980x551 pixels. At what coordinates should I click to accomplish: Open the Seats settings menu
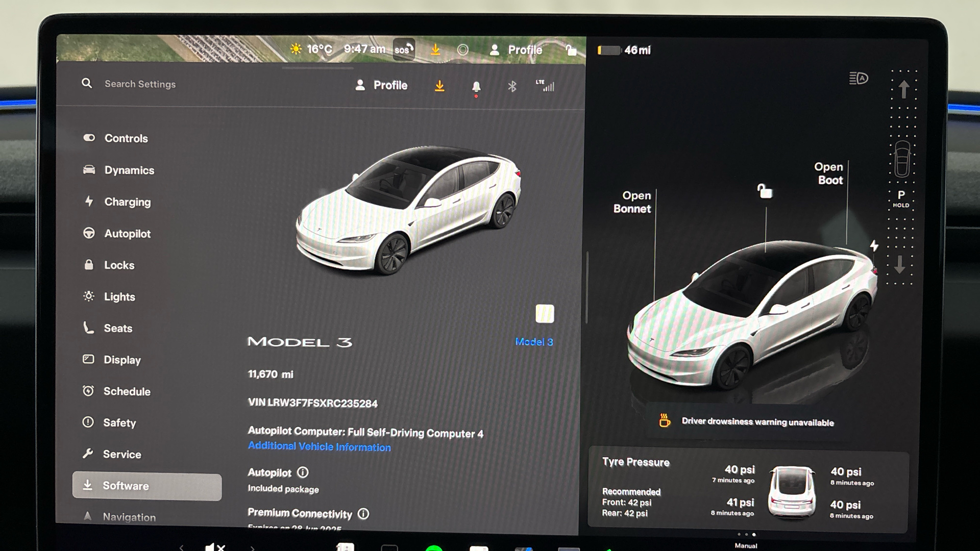pos(108,328)
